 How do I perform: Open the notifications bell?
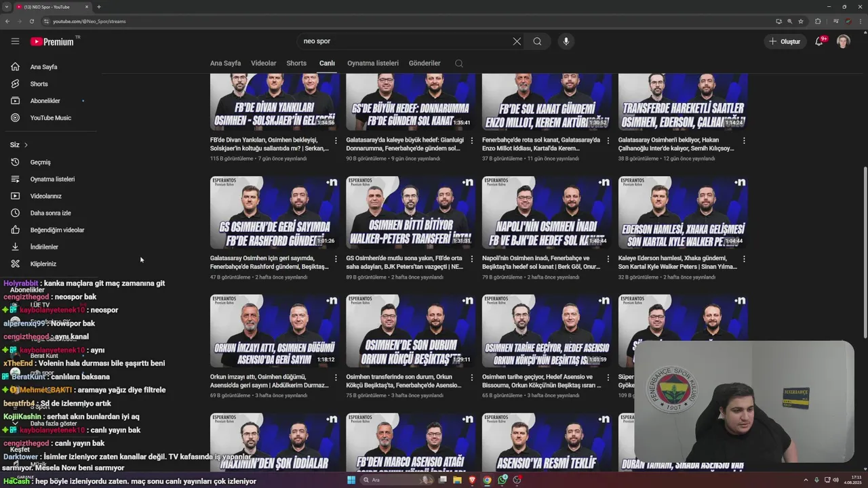(820, 41)
